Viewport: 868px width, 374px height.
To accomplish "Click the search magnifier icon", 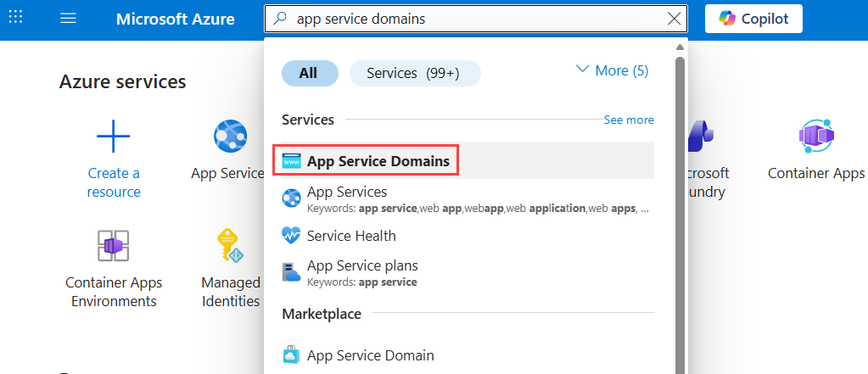I will 281,19.
